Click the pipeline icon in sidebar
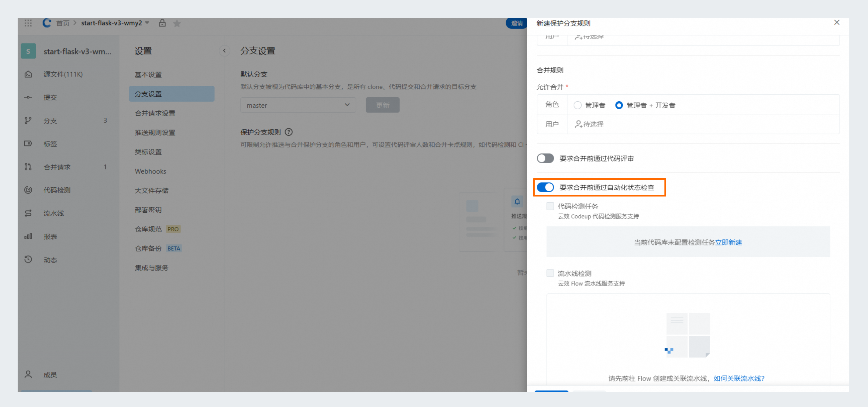 click(x=28, y=213)
